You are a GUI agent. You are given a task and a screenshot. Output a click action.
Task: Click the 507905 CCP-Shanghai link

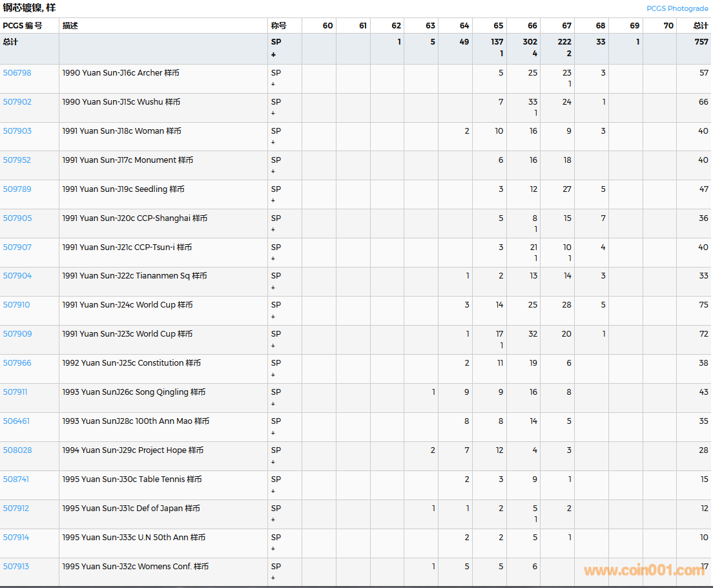[17, 218]
